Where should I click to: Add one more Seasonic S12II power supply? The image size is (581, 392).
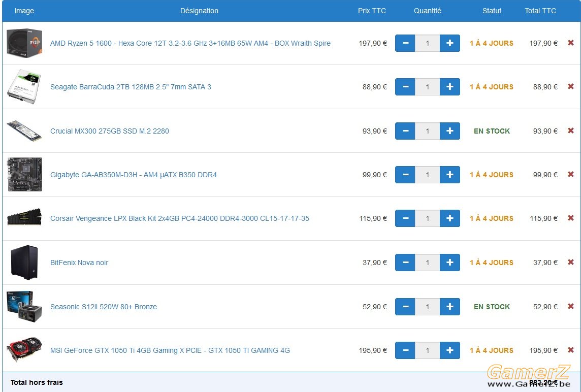click(450, 306)
